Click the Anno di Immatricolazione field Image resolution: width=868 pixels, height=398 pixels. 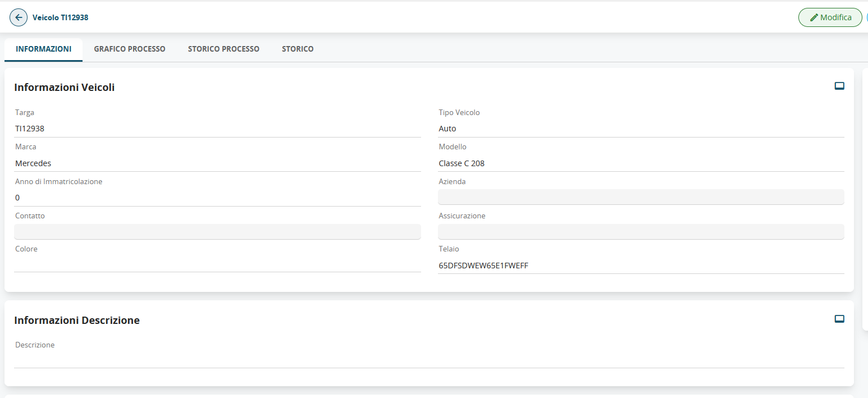217,198
